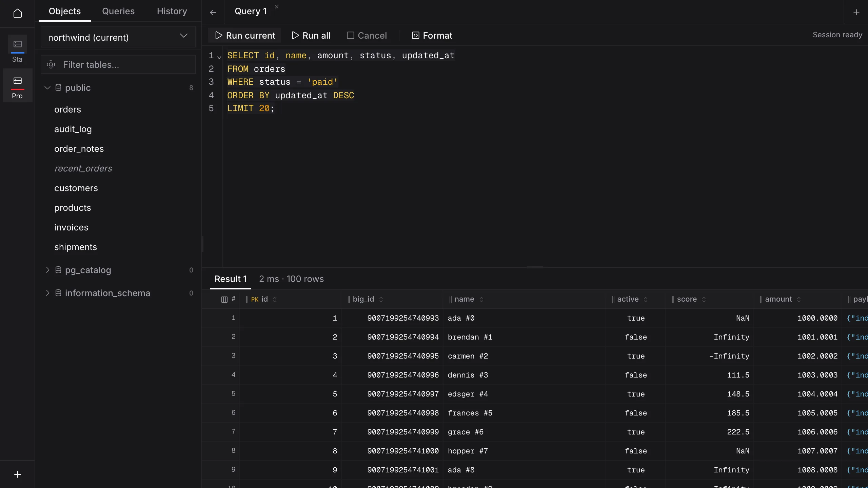The height and width of the screenshot is (488, 868).
Task: Place cursor on LIMIT 20 line in editor
Action: 251,108
